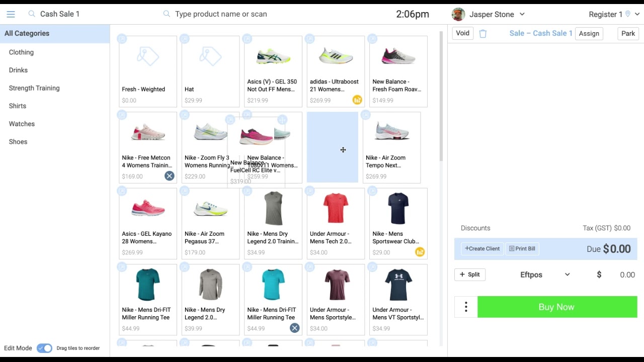The image size is (644, 362).
Task: Click the location pin next to Register 1
Action: [628, 14]
